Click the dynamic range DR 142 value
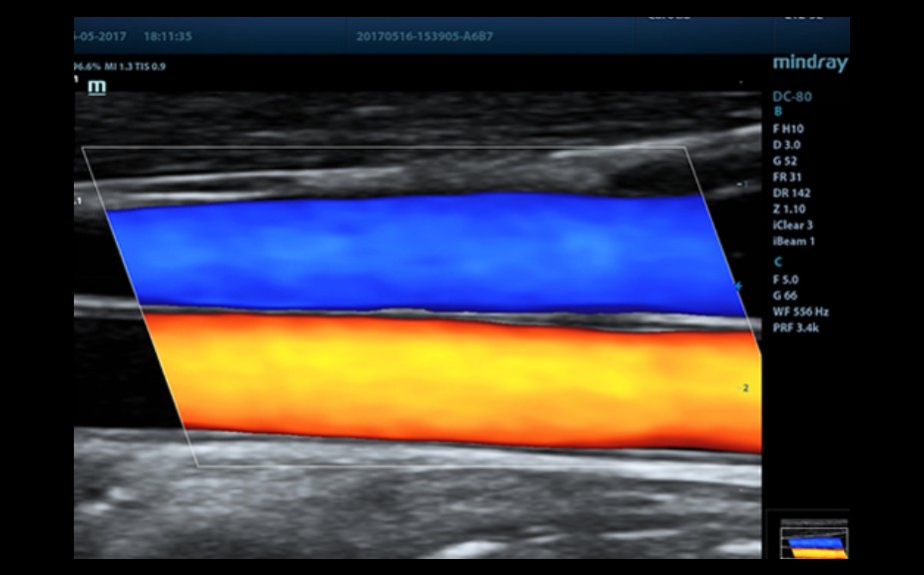Image resolution: width=924 pixels, height=575 pixels. (789, 193)
